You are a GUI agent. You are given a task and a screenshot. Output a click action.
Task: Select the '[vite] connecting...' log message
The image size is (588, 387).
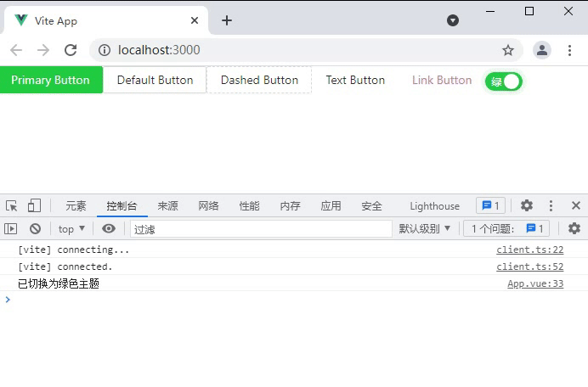pyautogui.click(x=73, y=250)
